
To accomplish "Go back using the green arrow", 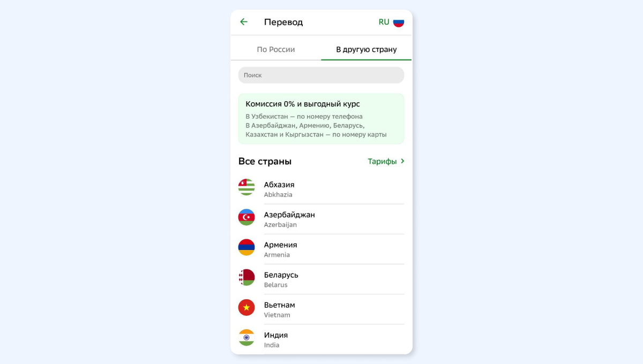I will click(x=244, y=22).
